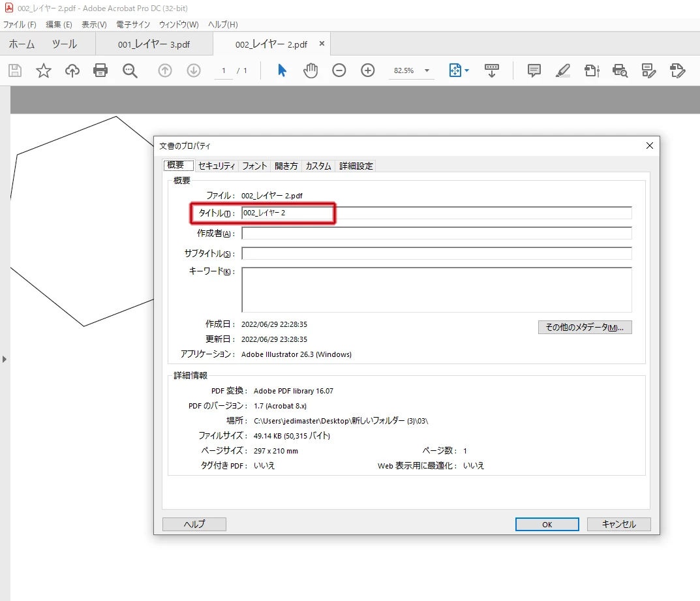Click the Adobe Illustrator 26.3 (Windows) text

tap(296, 354)
